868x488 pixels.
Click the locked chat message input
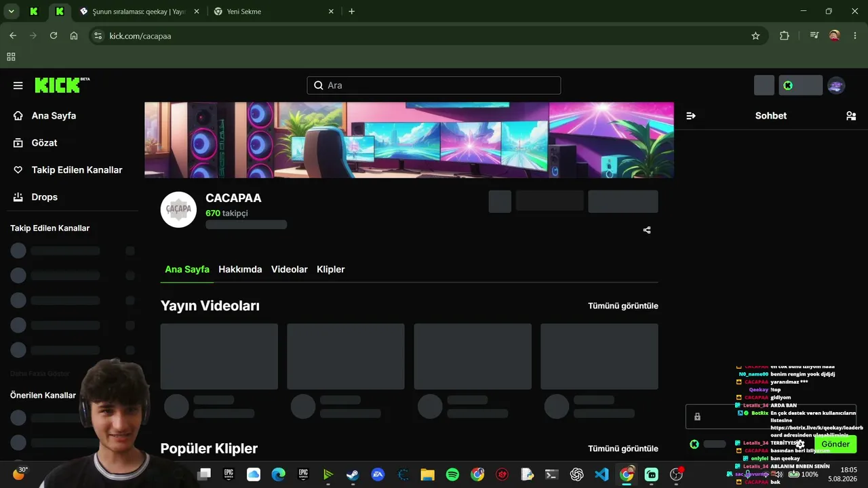click(x=771, y=417)
